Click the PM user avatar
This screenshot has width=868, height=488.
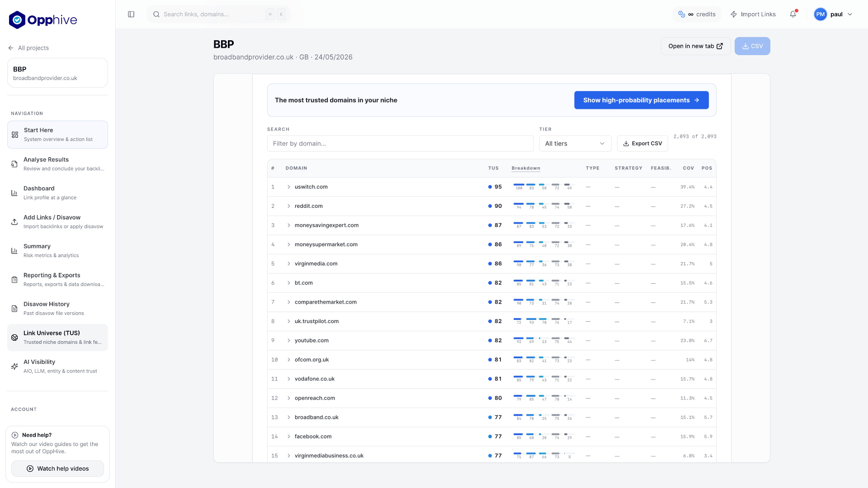[820, 14]
